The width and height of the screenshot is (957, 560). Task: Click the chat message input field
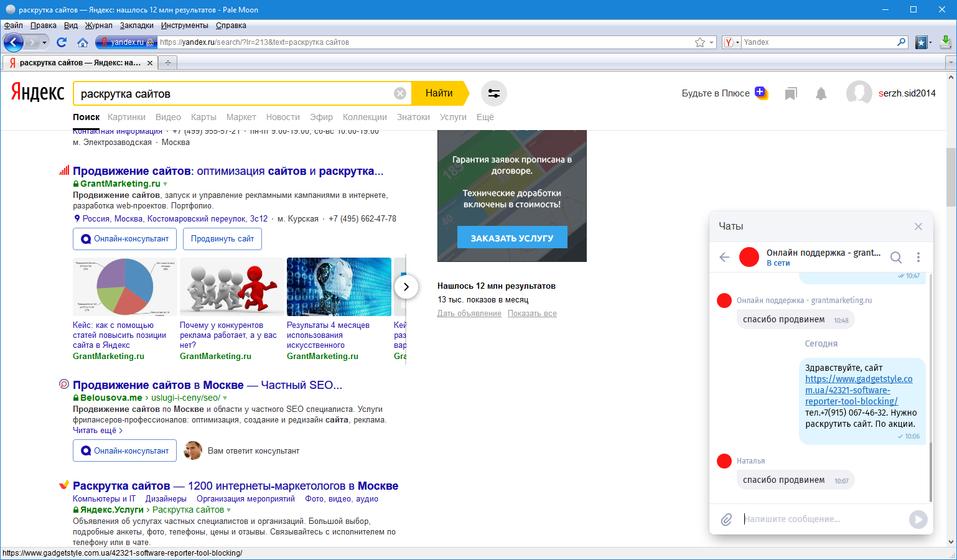point(821,519)
